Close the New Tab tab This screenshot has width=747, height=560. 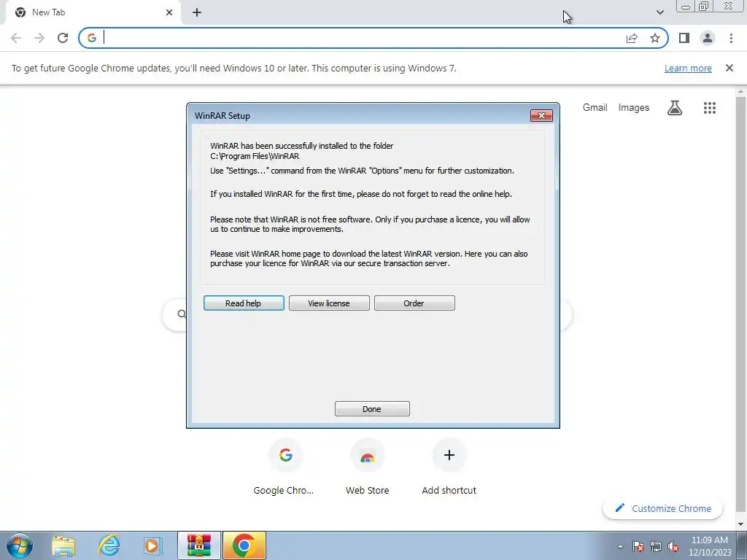point(169,12)
